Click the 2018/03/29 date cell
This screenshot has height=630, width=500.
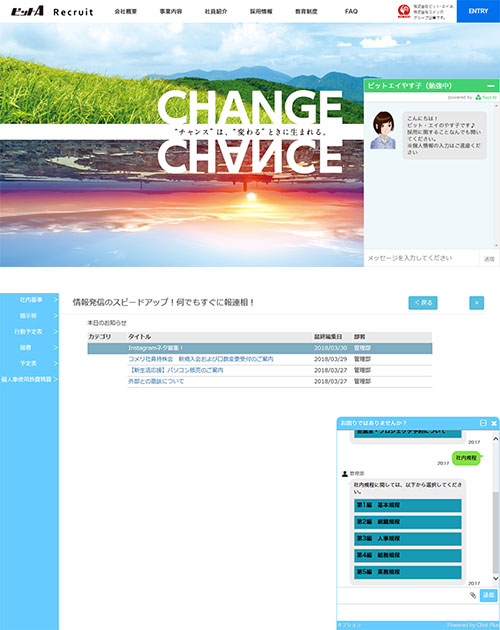click(x=330, y=359)
